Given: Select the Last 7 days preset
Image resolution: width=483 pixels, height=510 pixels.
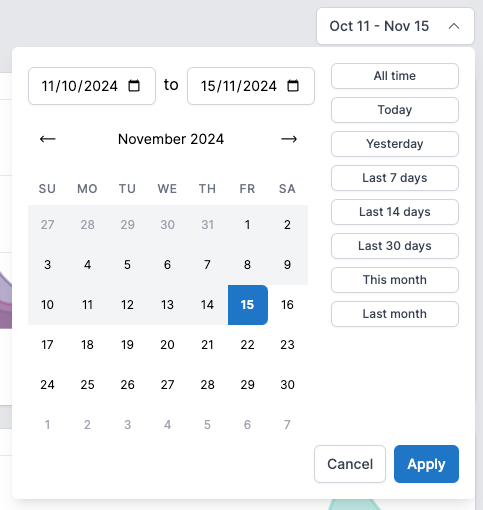Looking at the screenshot, I should tap(395, 178).
